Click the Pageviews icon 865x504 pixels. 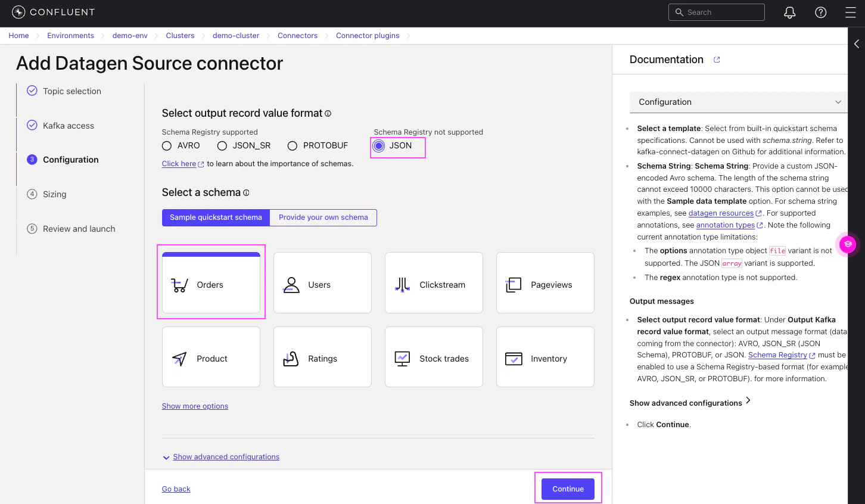[514, 285]
